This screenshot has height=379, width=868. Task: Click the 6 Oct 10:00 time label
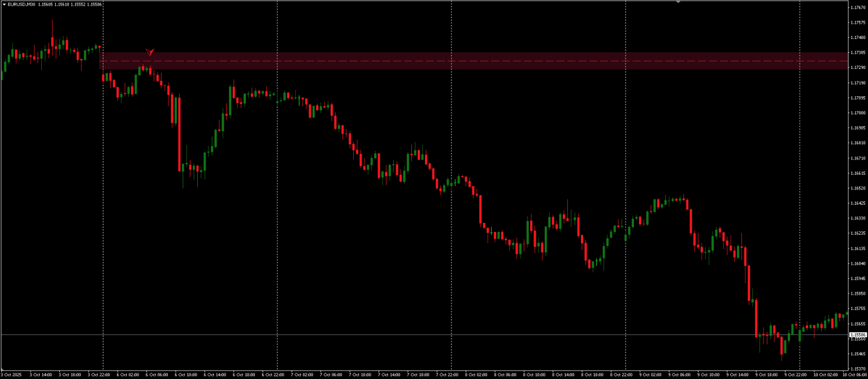pyautogui.click(x=186, y=374)
